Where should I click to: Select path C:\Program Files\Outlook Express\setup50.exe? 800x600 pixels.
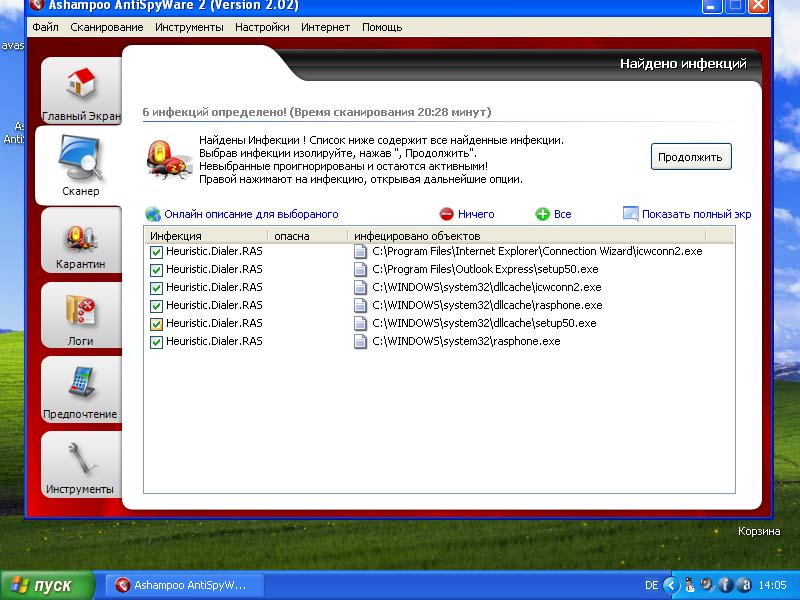485,269
